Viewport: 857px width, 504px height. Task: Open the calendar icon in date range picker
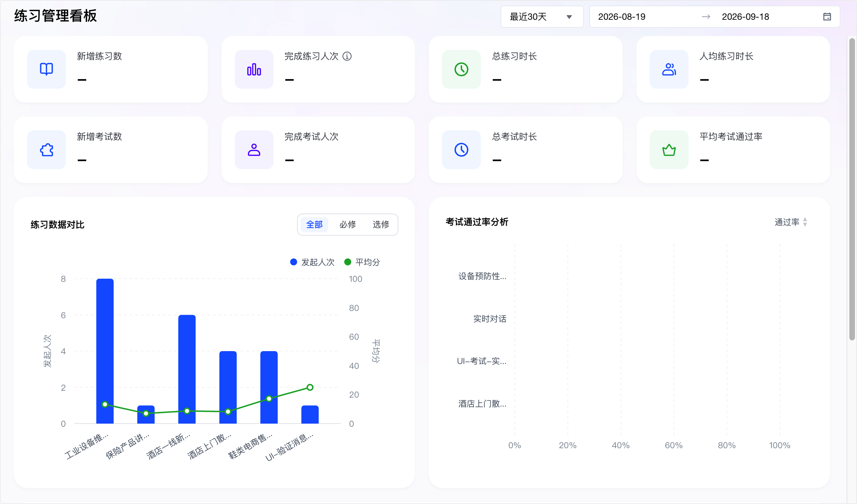pos(827,17)
